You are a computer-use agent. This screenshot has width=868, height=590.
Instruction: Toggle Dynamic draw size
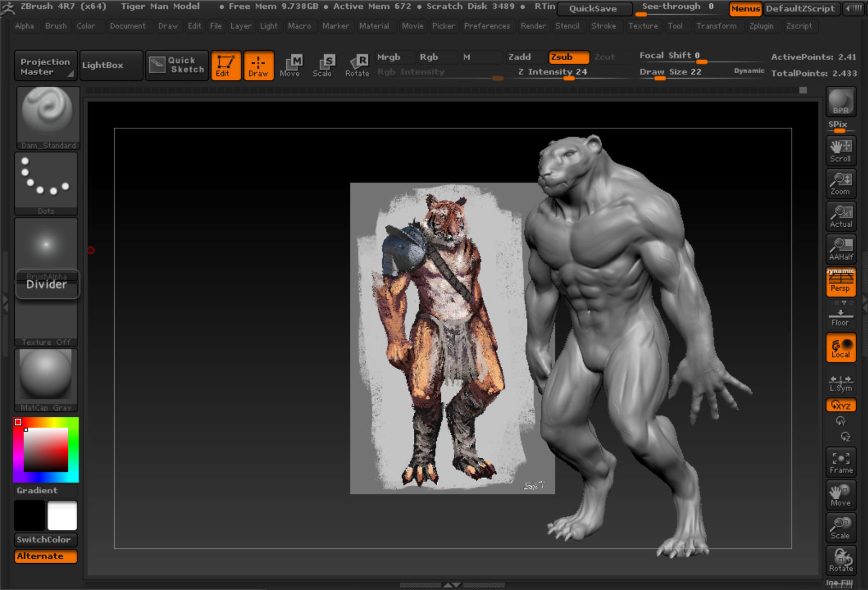click(749, 70)
